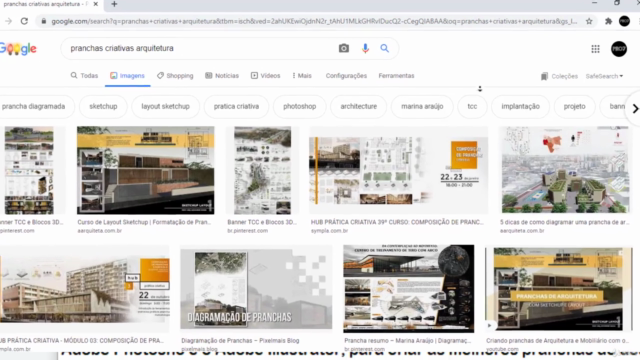Open the Google apps grid
The image size is (640, 360).
[x=596, y=49]
